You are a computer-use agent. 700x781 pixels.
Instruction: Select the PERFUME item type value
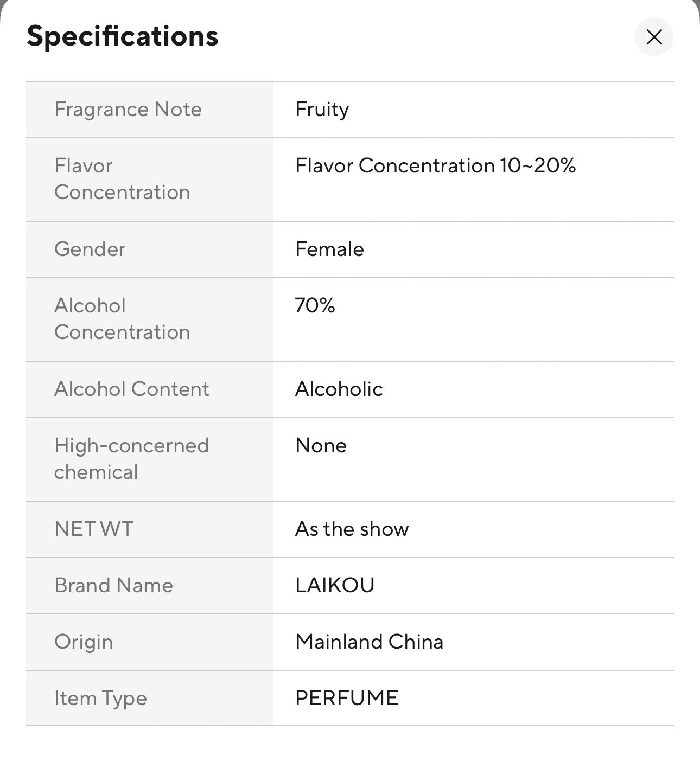pyautogui.click(x=347, y=698)
